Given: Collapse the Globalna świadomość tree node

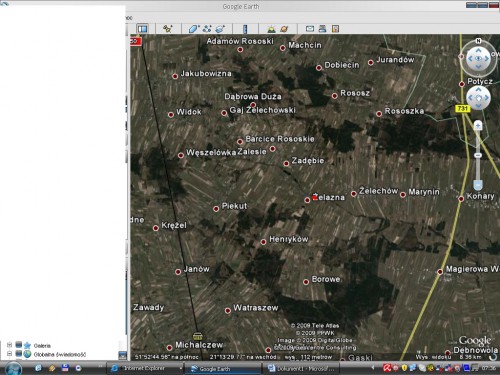Looking at the screenshot, I should coord(10,353).
